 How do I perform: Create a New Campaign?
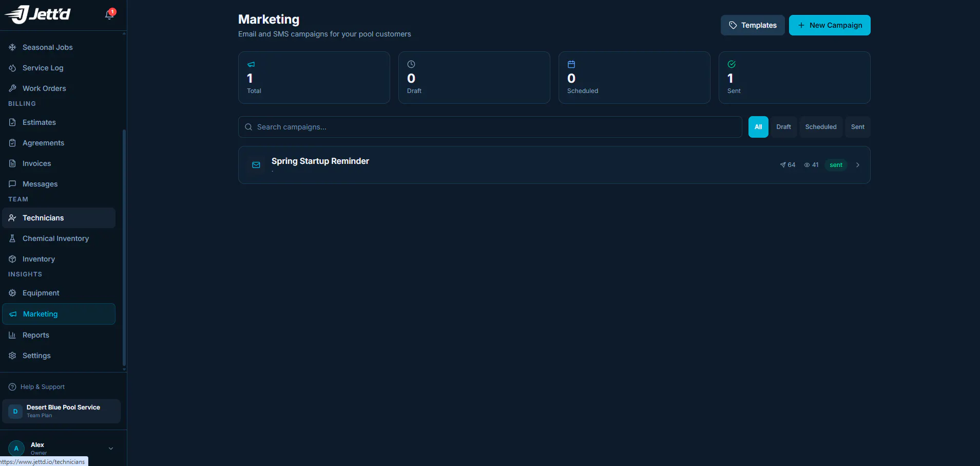coord(830,25)
